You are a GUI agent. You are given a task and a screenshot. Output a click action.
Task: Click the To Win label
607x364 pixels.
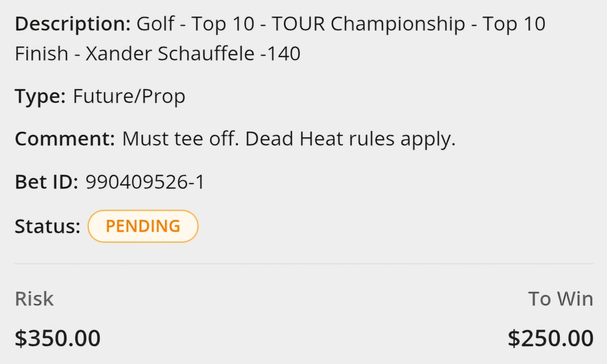[561, 299]
